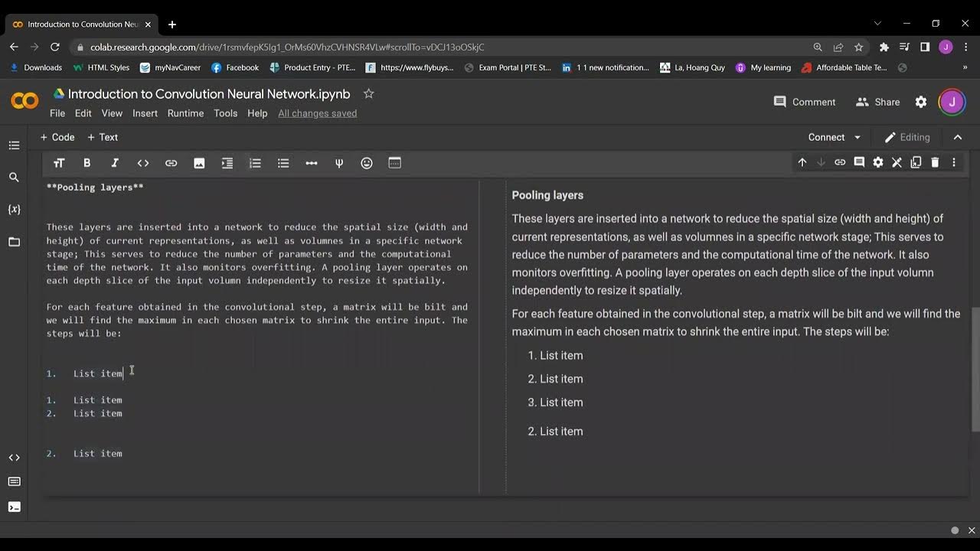Screen dimensions: 980x551
Task: Open Editing mode dropdown
Action: [907, 138]
